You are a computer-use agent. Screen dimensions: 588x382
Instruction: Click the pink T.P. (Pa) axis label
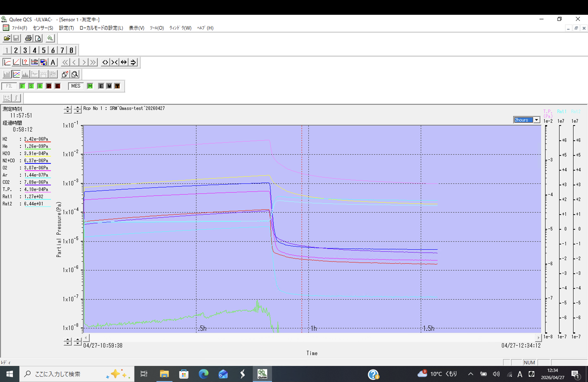pyautogui.click(x=548, y=114)
